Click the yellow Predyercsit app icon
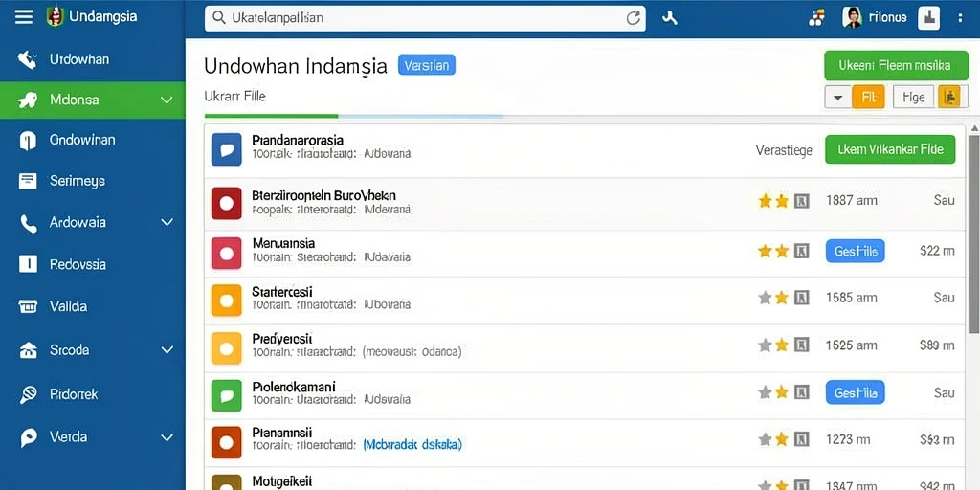 coord(226,348)
